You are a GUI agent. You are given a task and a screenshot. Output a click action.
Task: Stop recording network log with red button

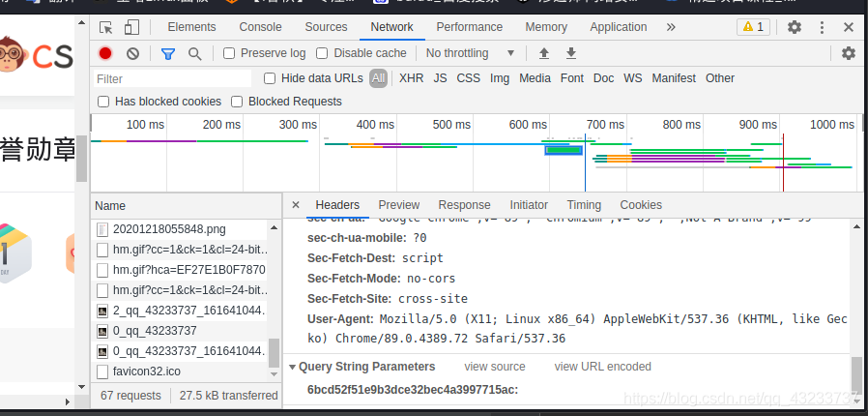105,53
